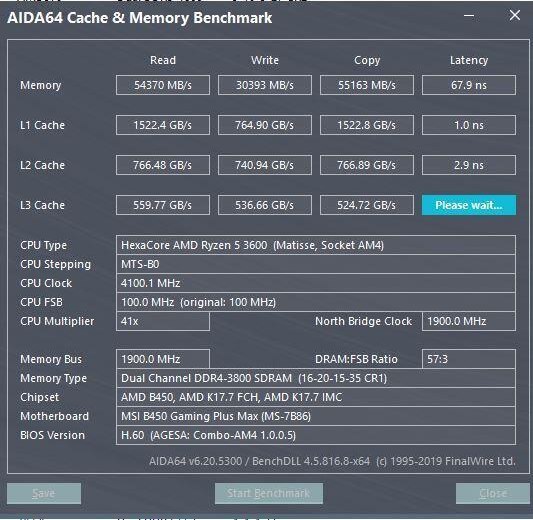Click the Start Benchmark button
Screen dimensions: 533x520
click(269, 493)
